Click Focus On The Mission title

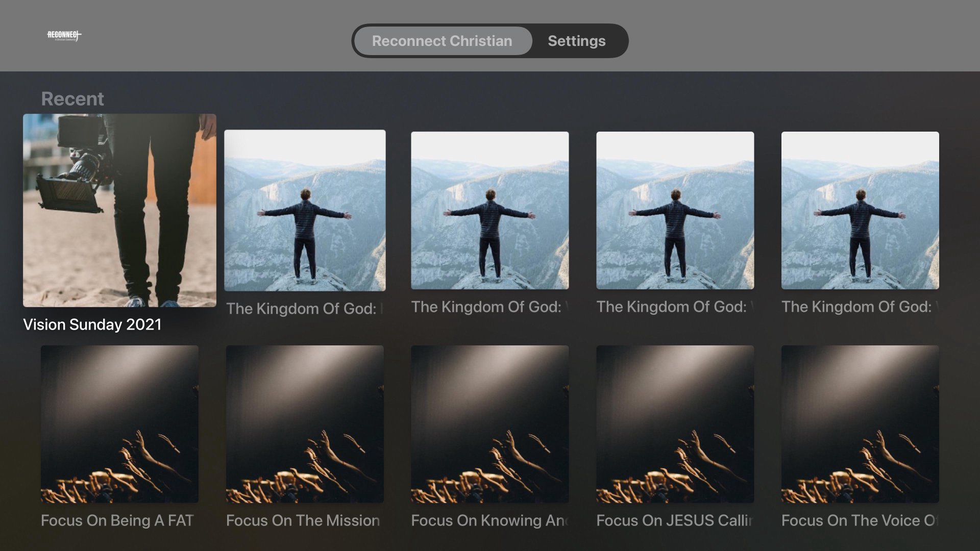(303, 520)
